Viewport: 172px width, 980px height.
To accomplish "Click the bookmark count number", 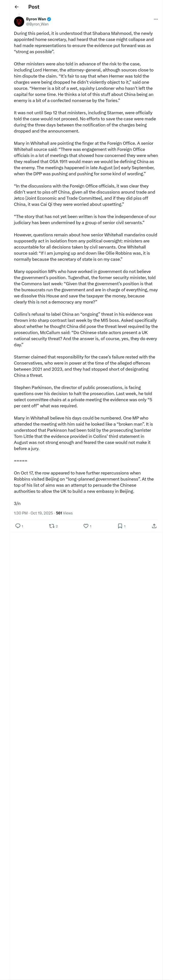I will point(125,526).
